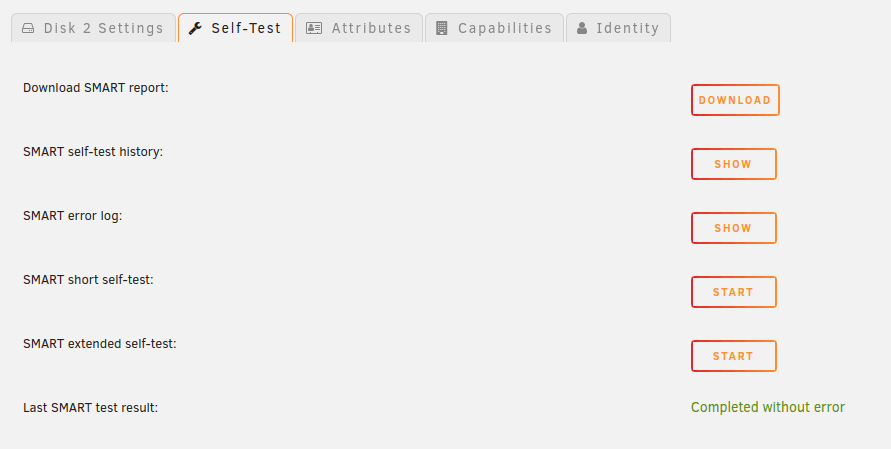Click the building icon on Capabilities tab
891x449 pixels.
tap(442, 28)
